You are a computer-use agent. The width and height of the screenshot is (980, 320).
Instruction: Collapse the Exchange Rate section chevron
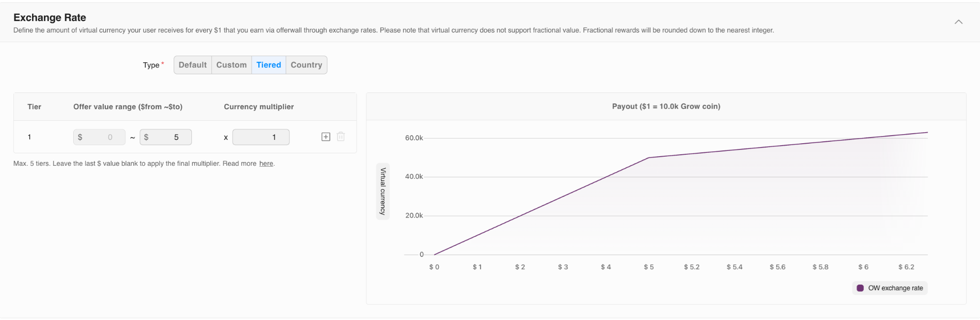pyautogui.click(x=958, y=22)
